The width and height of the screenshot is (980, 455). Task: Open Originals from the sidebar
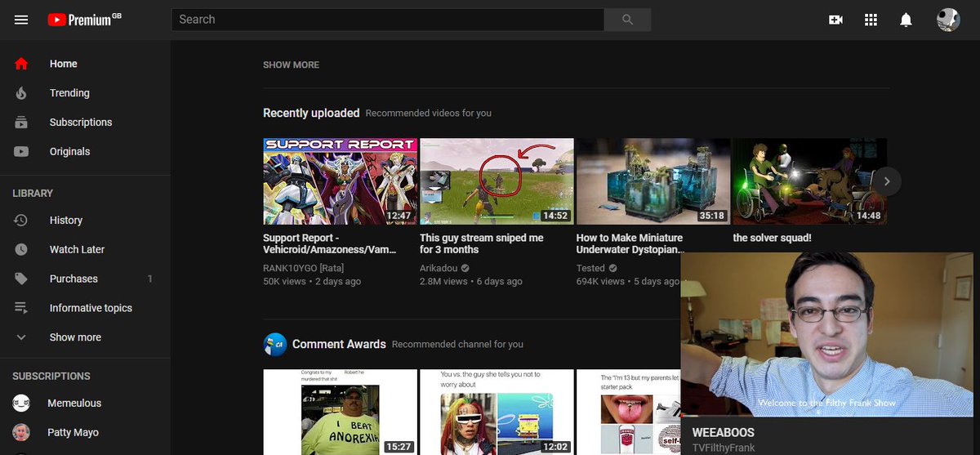point(85,152)
